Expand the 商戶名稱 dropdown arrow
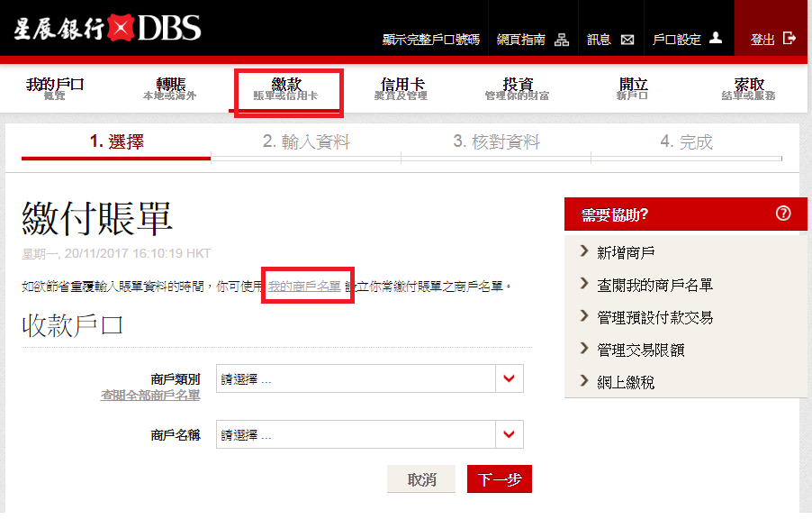Viewport: 812px width, 519px height. pyautogui.click(x=510, y=435)
